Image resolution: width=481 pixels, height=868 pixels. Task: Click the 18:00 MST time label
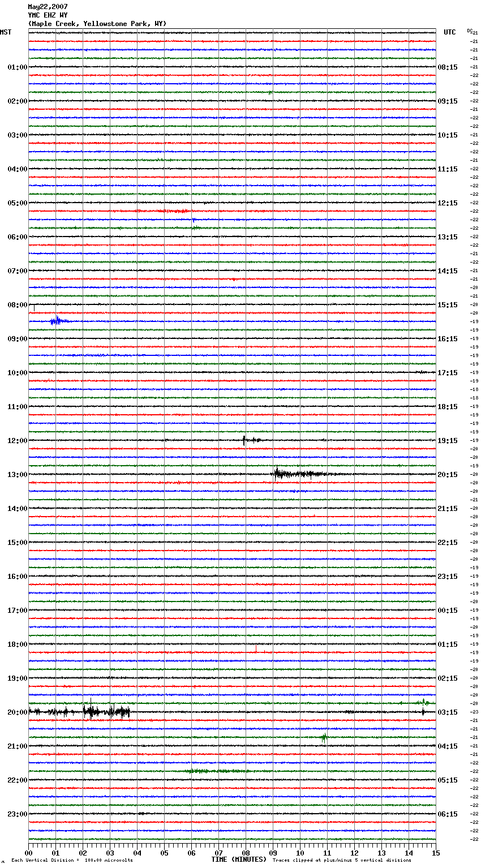(18, 644)
